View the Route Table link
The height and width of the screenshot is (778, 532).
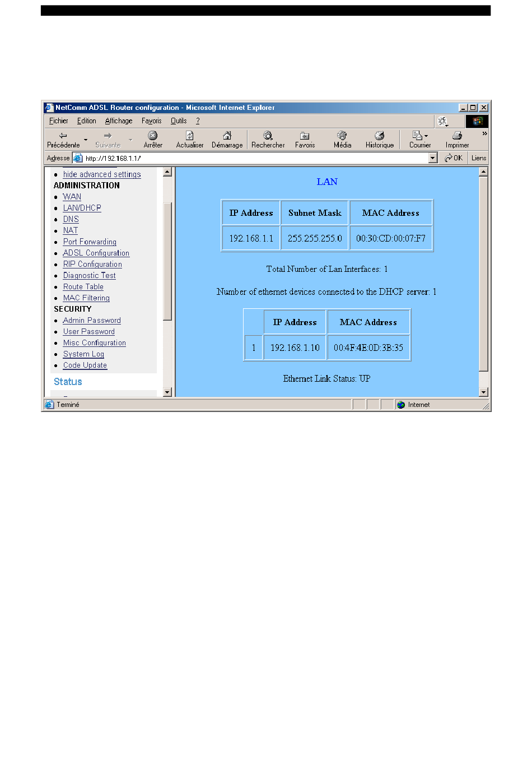(x=83, y=286)
